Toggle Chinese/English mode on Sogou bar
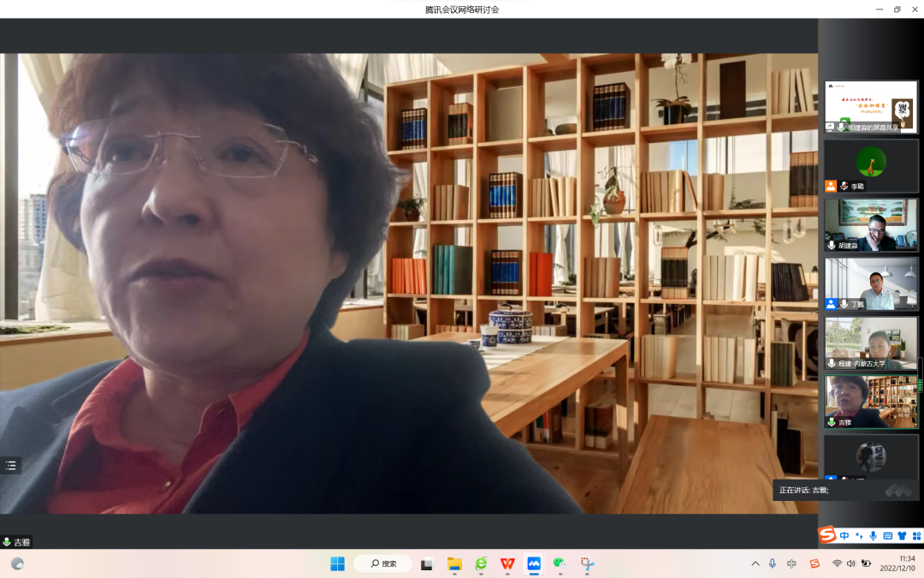The height and width of the screenshot is (578, 924). tap(844, 536)
